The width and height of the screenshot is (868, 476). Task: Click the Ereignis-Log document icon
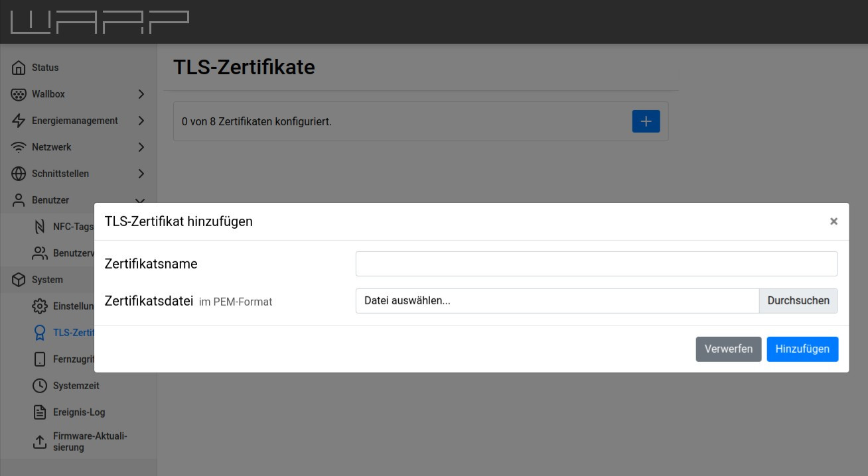[40, 412]
